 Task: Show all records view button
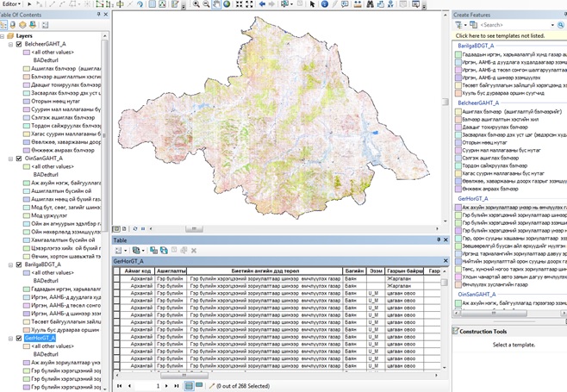tap(189, 386)
